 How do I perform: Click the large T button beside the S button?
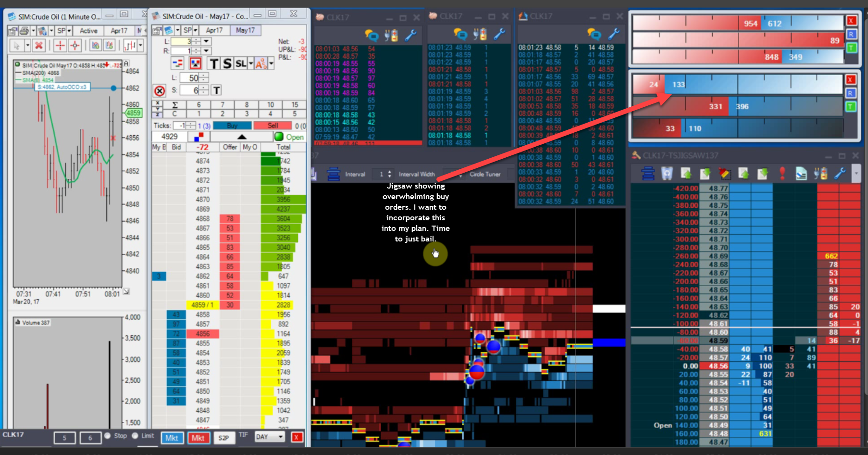click(x=214, y=63)
